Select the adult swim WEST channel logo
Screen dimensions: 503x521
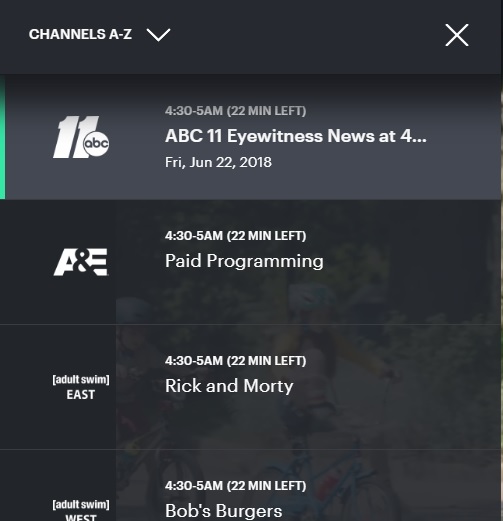click(81, 510)
